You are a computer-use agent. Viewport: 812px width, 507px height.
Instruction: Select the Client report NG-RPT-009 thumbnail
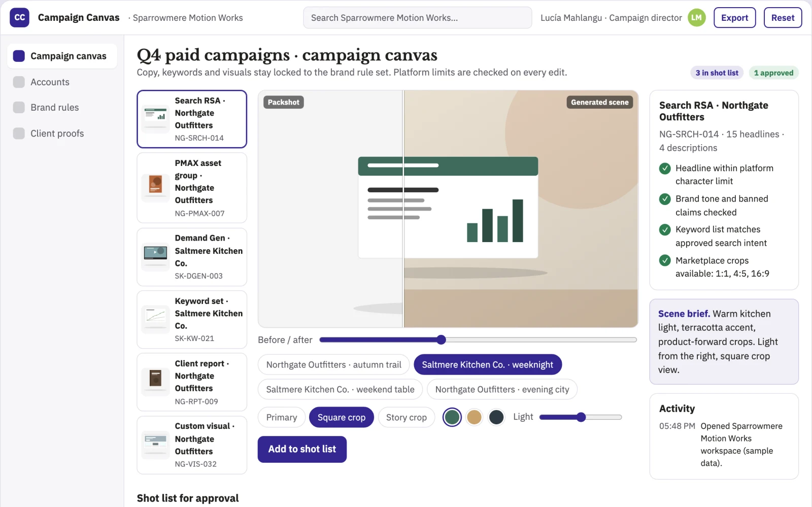(x=155, y=382)
